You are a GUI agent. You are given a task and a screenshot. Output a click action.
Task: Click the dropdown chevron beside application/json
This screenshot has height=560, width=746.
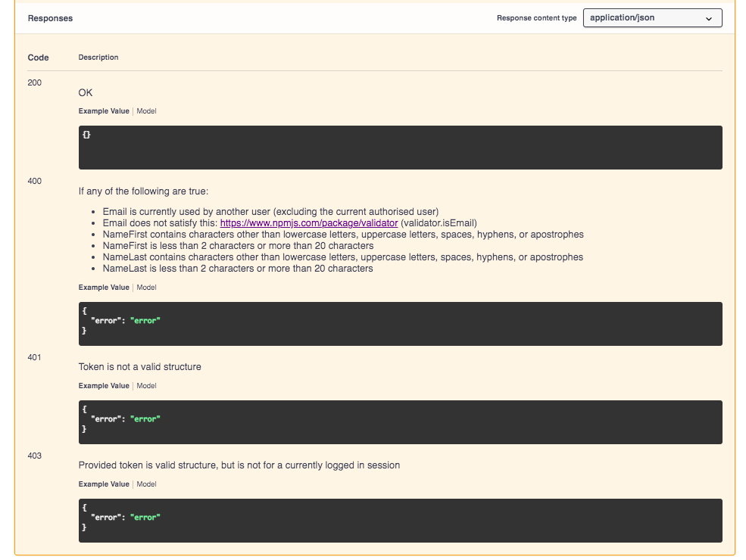(x=708, y=17)
